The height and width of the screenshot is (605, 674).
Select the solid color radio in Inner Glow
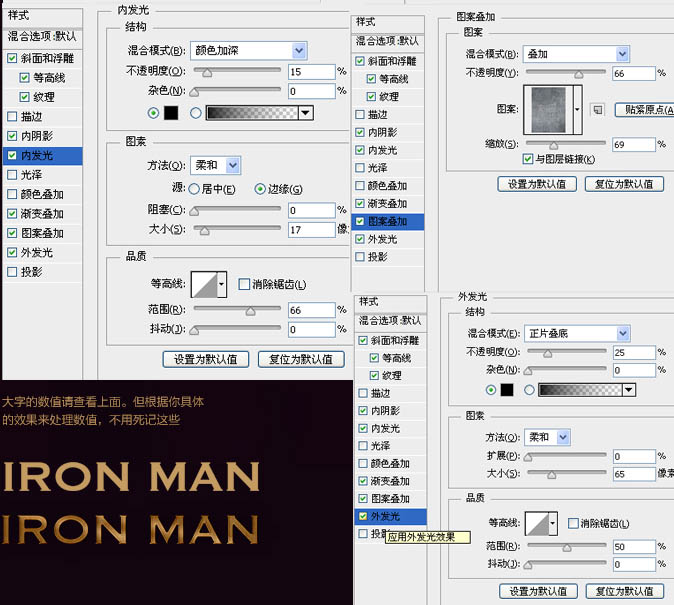[x=153, y=113]
